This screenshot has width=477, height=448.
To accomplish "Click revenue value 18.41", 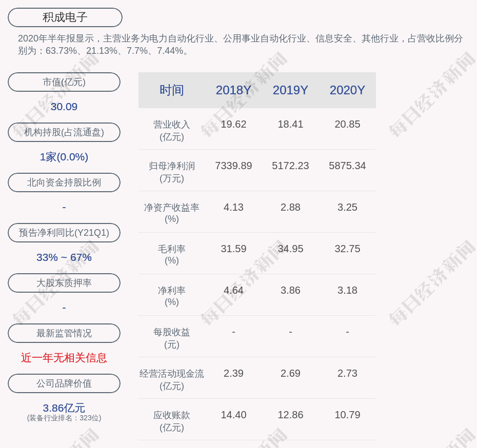I will coord(290,125).
